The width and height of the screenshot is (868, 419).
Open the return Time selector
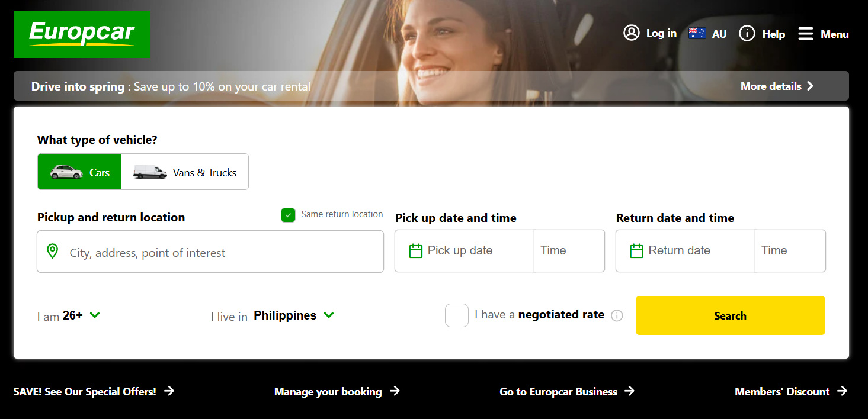(790, 251)
